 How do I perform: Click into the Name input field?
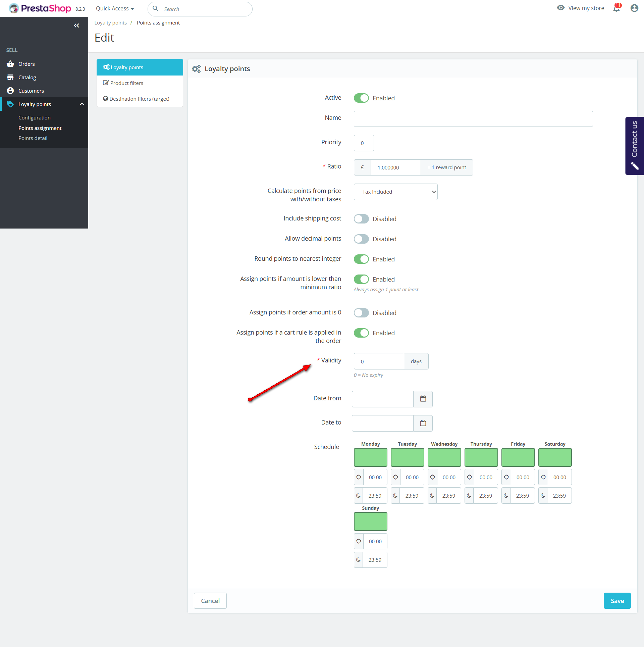tap(473, 119)
